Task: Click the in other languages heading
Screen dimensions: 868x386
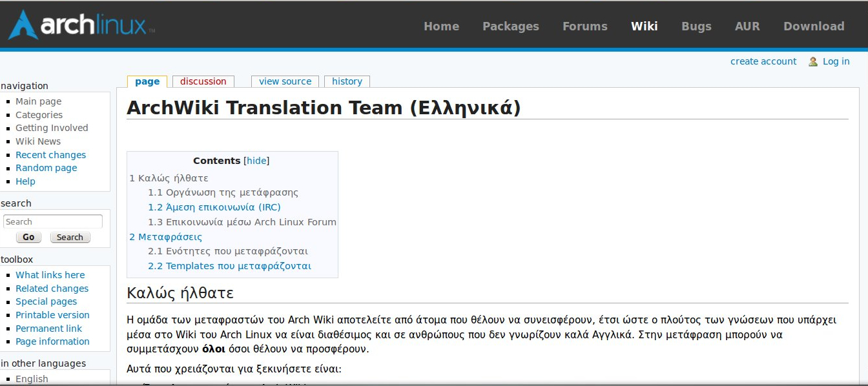Action: point(43,363)
